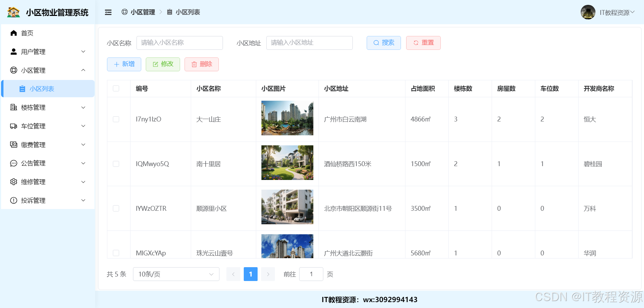Click the plus icon in 新增 button

click(x=117, y=64)
